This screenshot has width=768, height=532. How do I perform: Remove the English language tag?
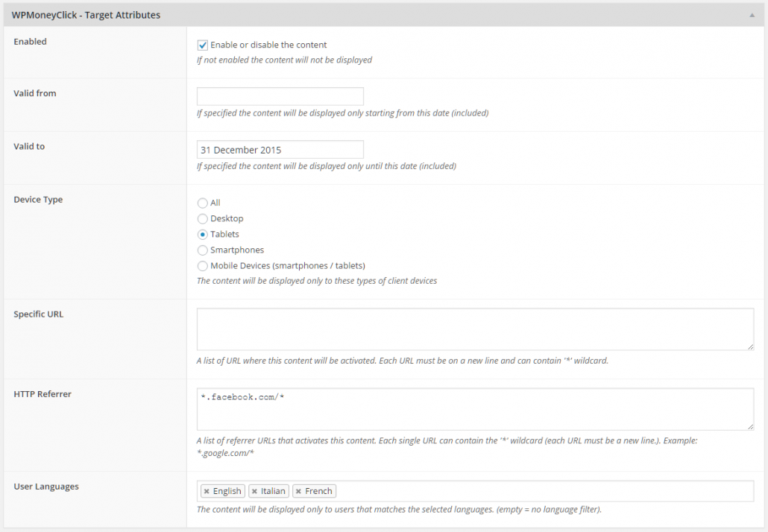tap(207, 491)
